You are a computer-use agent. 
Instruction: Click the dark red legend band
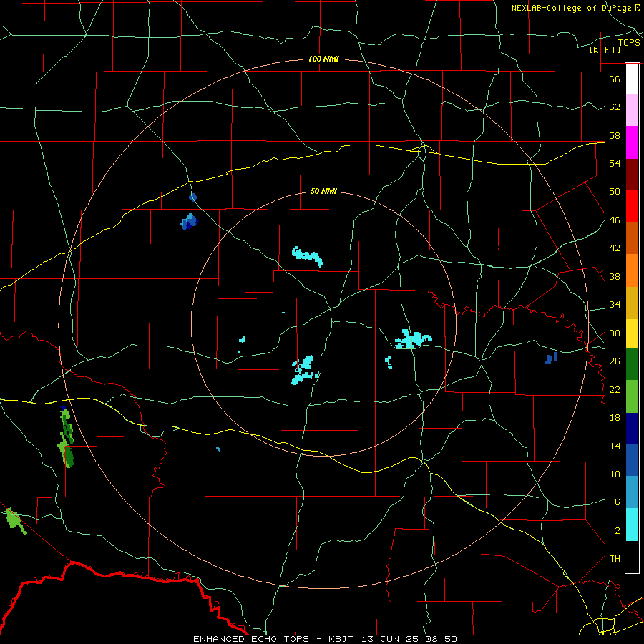point(632,175)
